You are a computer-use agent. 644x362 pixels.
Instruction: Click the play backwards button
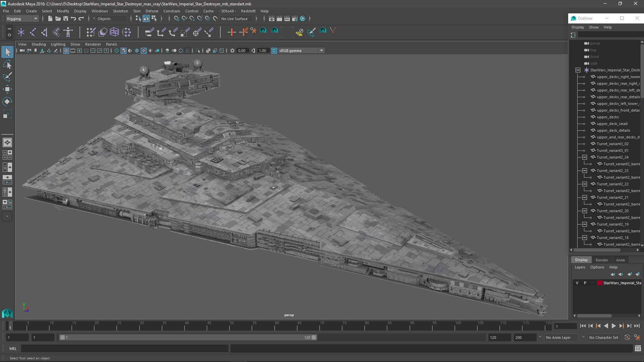[x=606, y=326]
